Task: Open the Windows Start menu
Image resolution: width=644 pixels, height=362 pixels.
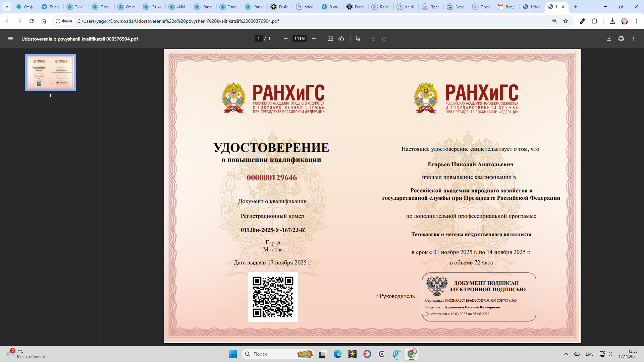Action: (x=233, y=354)
